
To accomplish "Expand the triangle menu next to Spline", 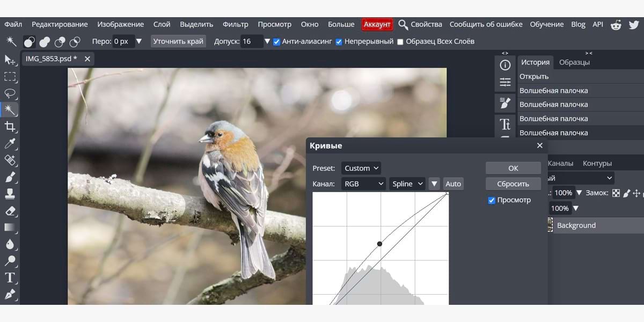I will coord(434,184).
